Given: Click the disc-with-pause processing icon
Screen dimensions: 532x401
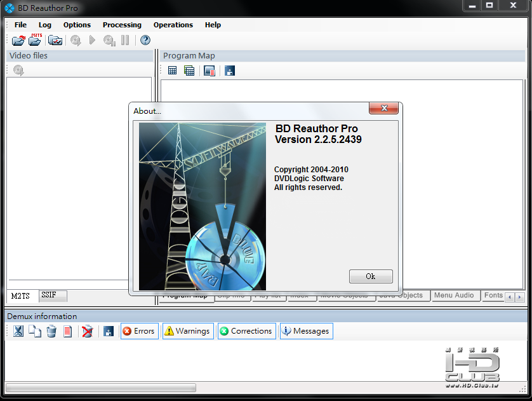Looking at the screenshot, I should pos(109,41).
